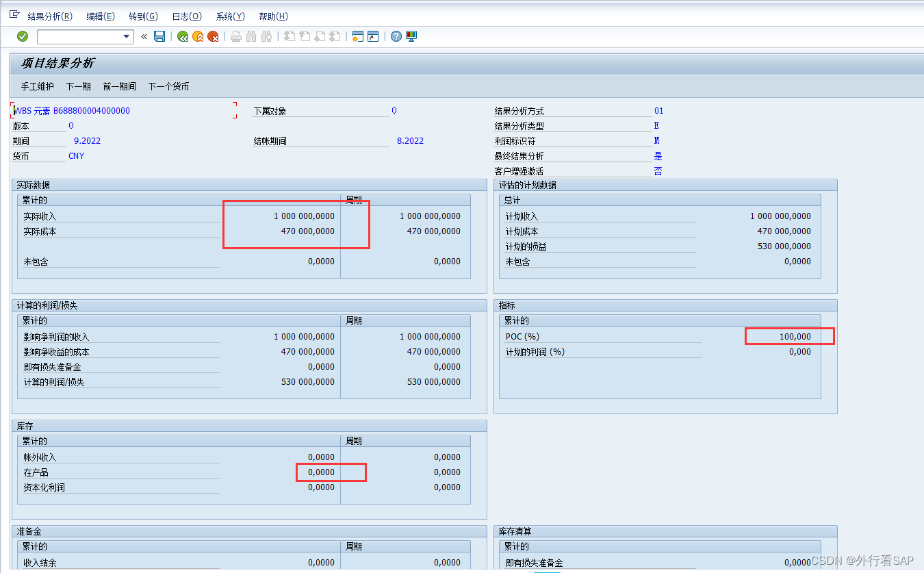Viewport: 924px width, 573px height.
Task: Open the 结果分析(R) menu
Action: point(50,16)
